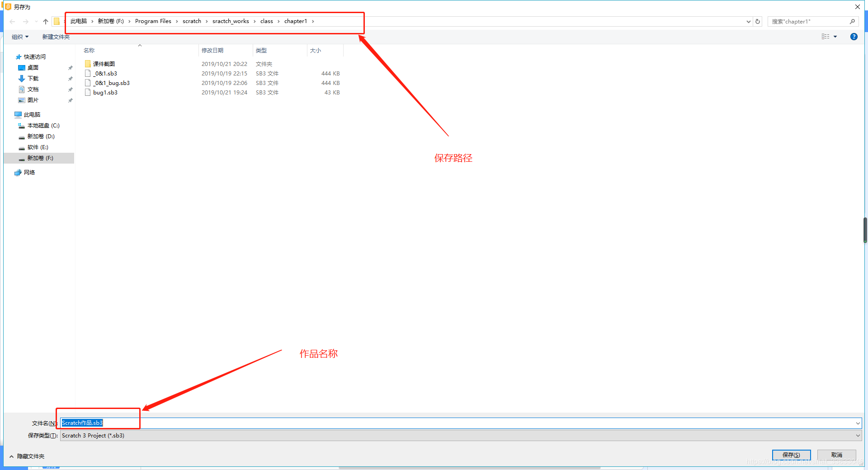The height and width of the screenshot is (470, 868).
Task: Change view layout icon
Action: 826,37
